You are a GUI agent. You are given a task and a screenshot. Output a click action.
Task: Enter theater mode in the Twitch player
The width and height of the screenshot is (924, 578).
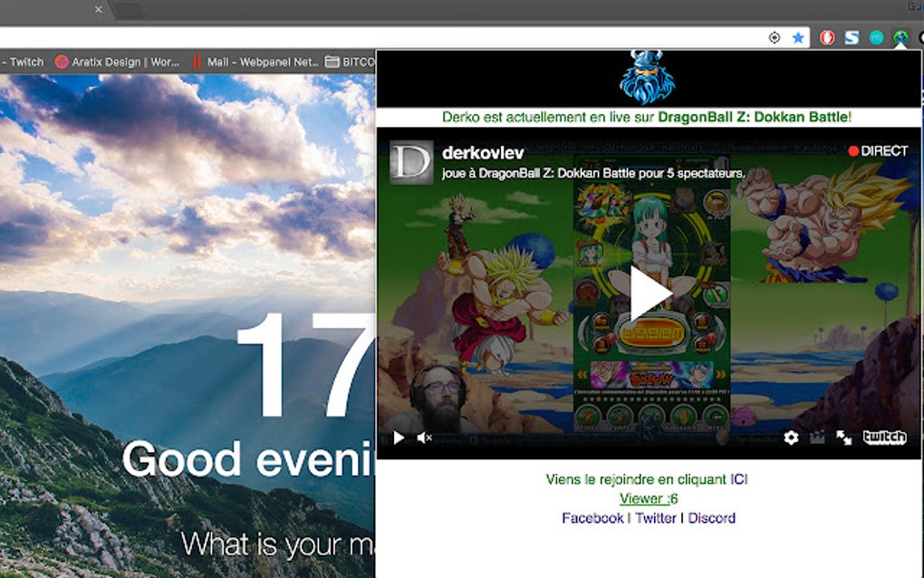click(818, 437)
